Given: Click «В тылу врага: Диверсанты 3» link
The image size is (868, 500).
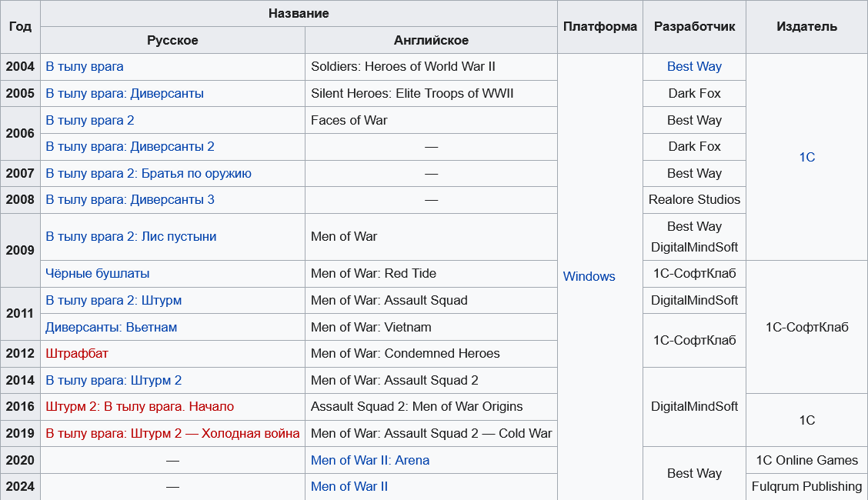Looking at the screenshot, I should click(130, 200).
